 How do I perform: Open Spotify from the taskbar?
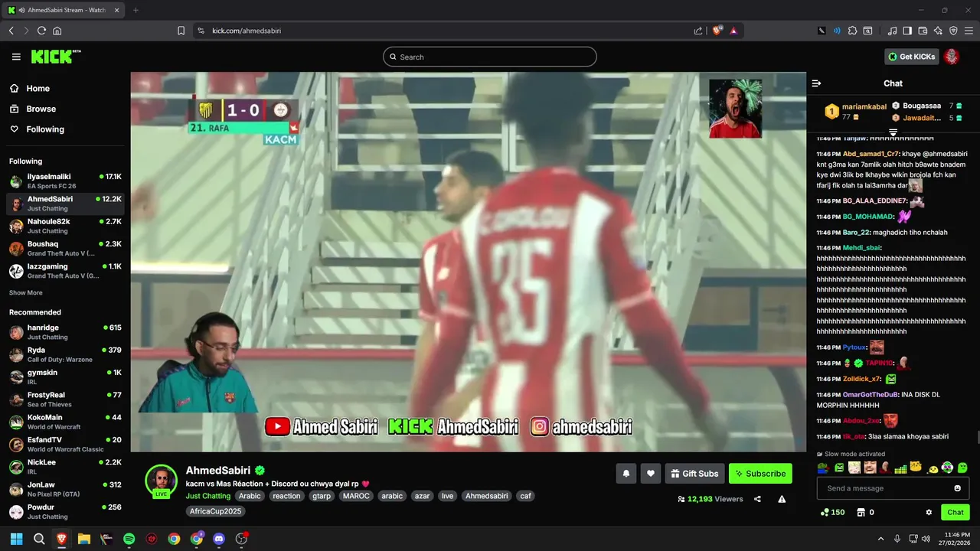(x=129, y=539)
